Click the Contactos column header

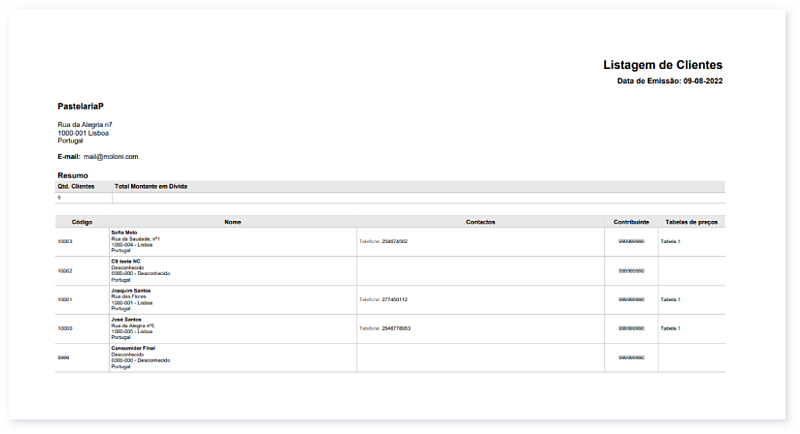tap(480, 221)
